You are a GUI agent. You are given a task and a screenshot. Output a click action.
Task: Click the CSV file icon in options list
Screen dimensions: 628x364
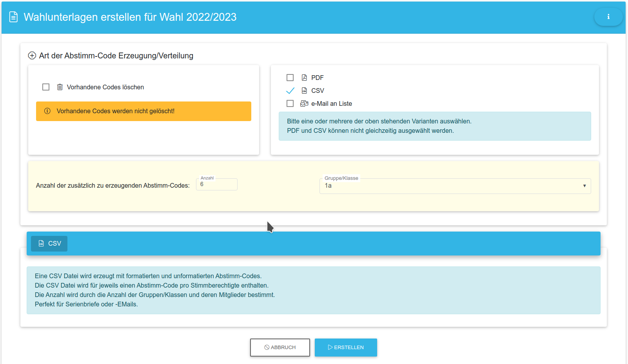pos(304,91)
